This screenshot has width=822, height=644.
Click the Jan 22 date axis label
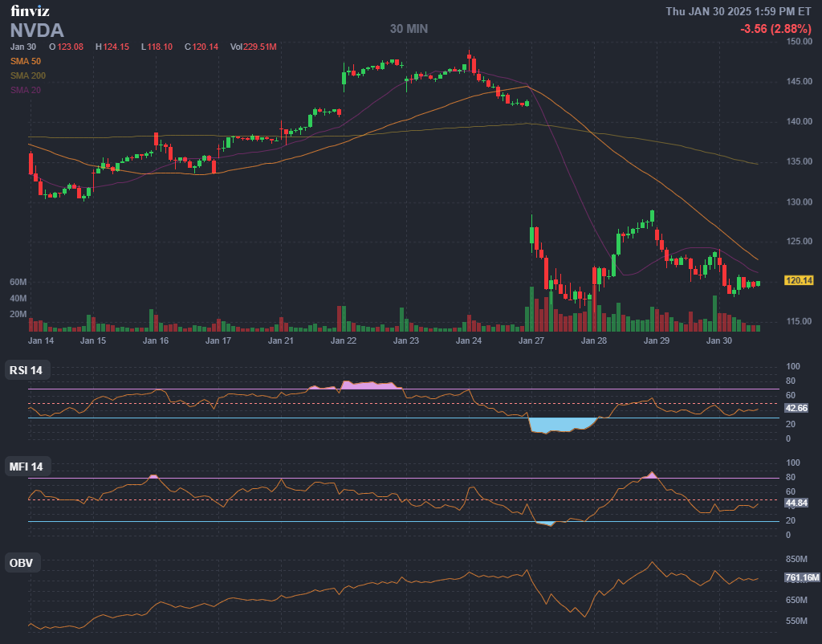click(x=344, y=340)
